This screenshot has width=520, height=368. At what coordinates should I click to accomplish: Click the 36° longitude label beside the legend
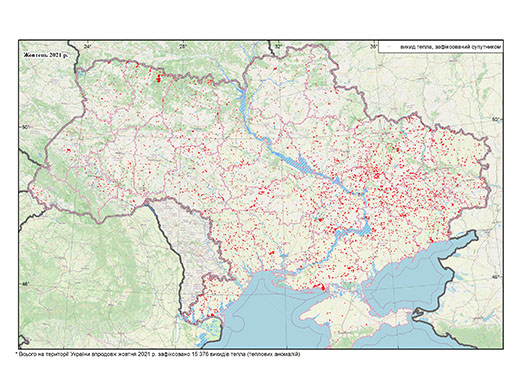tap(374, 46)
